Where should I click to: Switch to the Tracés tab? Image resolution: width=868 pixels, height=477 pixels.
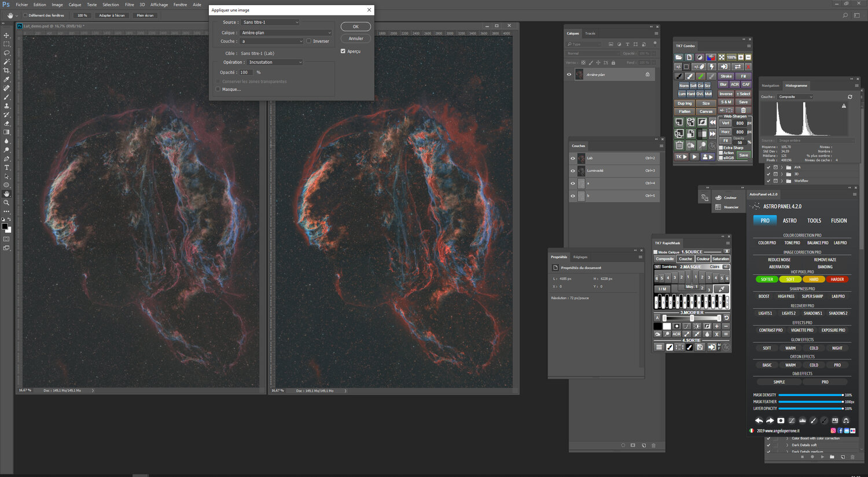590,34
